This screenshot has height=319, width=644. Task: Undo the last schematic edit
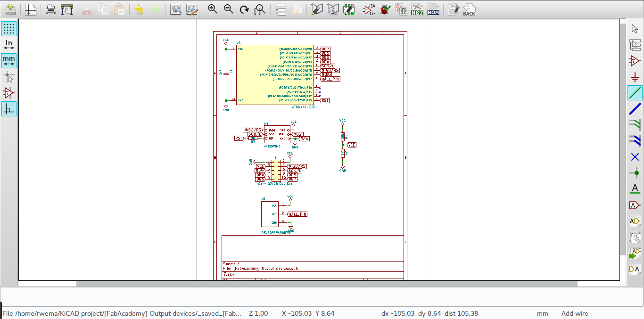(x=139, y=9)
